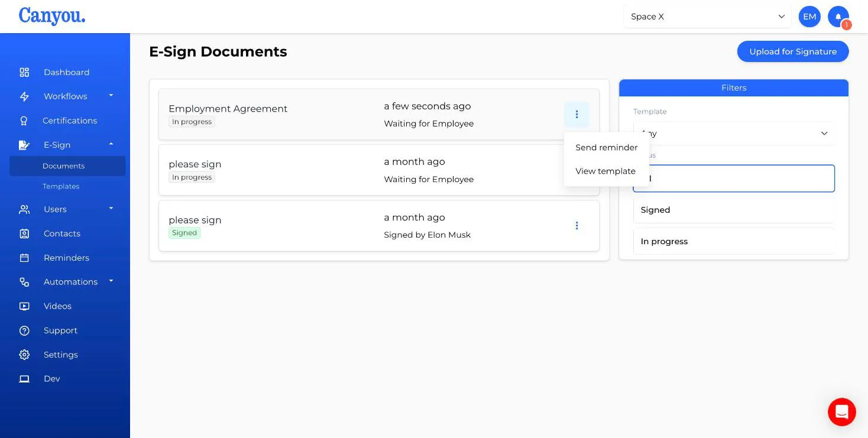Screen dimensions: 868x438
Task: Open the red chat support bubble
Action: (842, 412)
